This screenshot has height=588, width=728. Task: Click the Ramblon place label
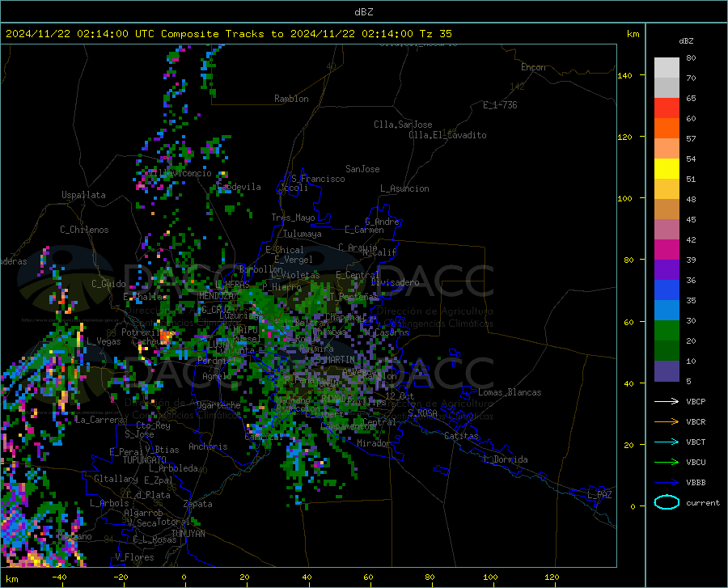(x=291, y=99)
